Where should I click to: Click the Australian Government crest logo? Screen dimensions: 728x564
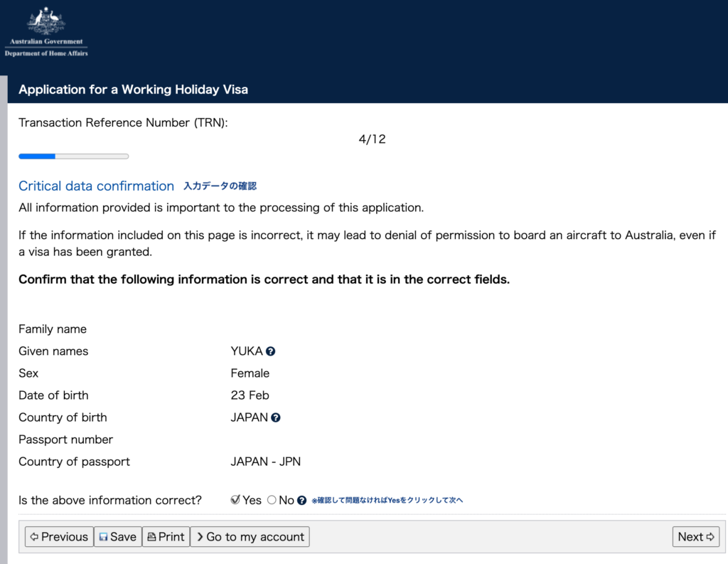pyautogui.click(x=46, y=31)
